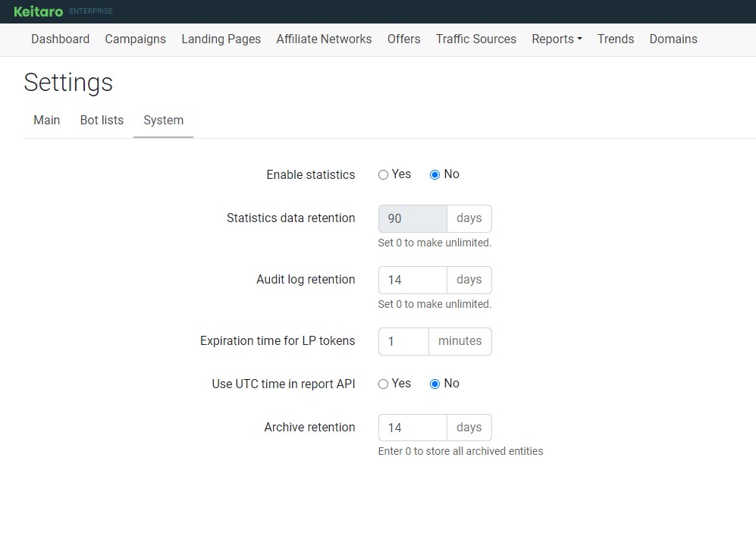Click 'Set 0 to make unlimited' under Audit log
Screen dimensions: 756x536
point(435,304)
